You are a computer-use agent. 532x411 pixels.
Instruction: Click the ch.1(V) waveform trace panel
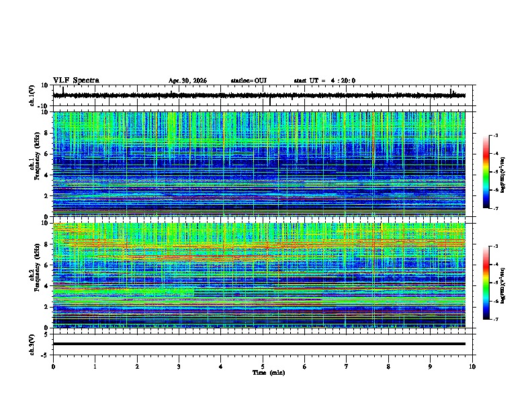point(259,95)
